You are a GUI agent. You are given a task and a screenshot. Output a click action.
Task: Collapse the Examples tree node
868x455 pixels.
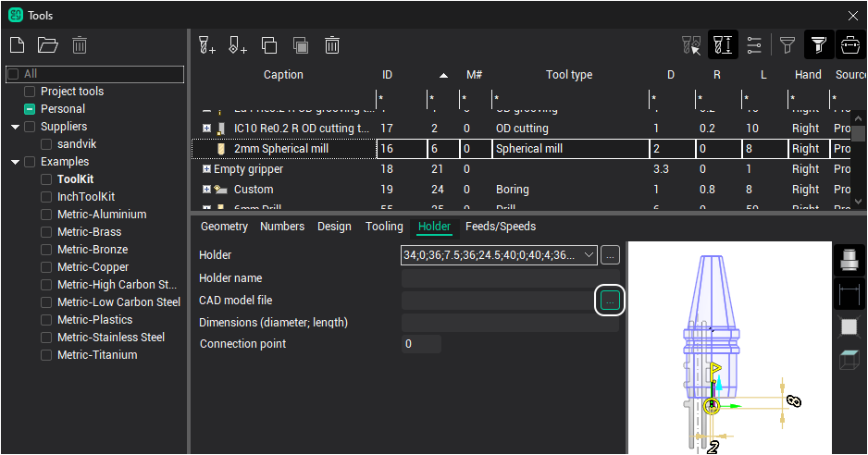[x=16, y=162]
